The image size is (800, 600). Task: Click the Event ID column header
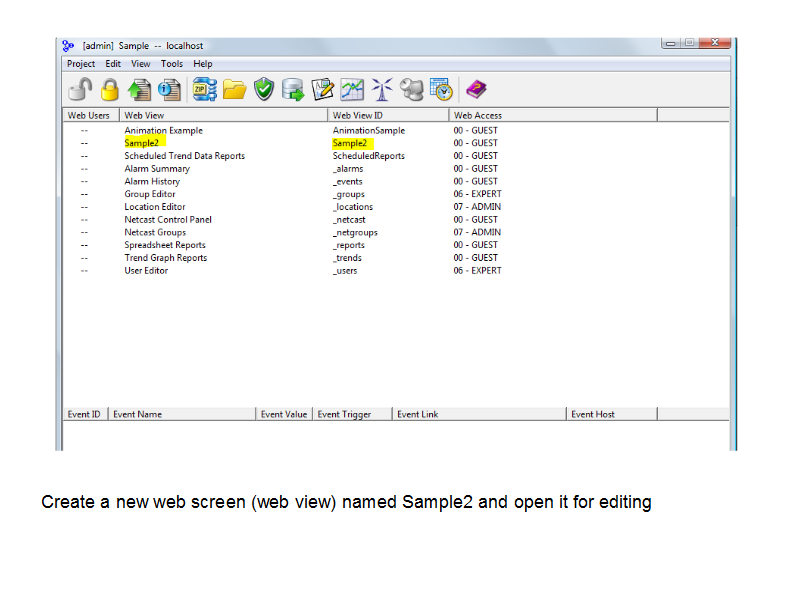pos(85,414)
